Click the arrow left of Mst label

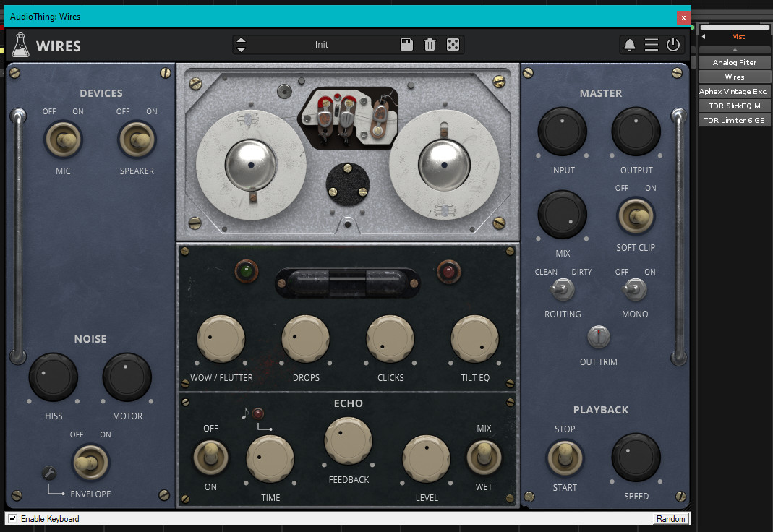[704, 36]
